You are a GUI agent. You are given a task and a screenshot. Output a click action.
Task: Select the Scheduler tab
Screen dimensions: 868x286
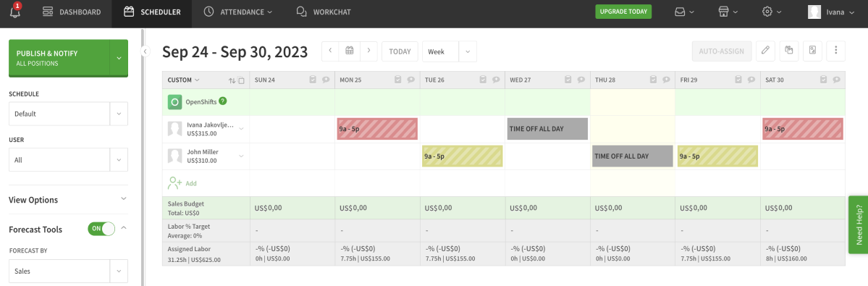pyautogui.click(x=152, y=12)
